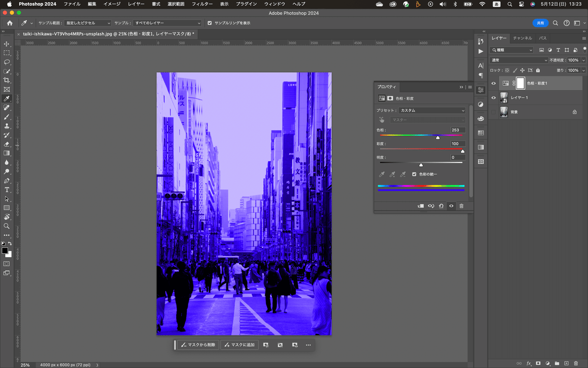Viewport: 588px width, 368px height.
Task: Select the Lasso tool
Action: point(7,62)
